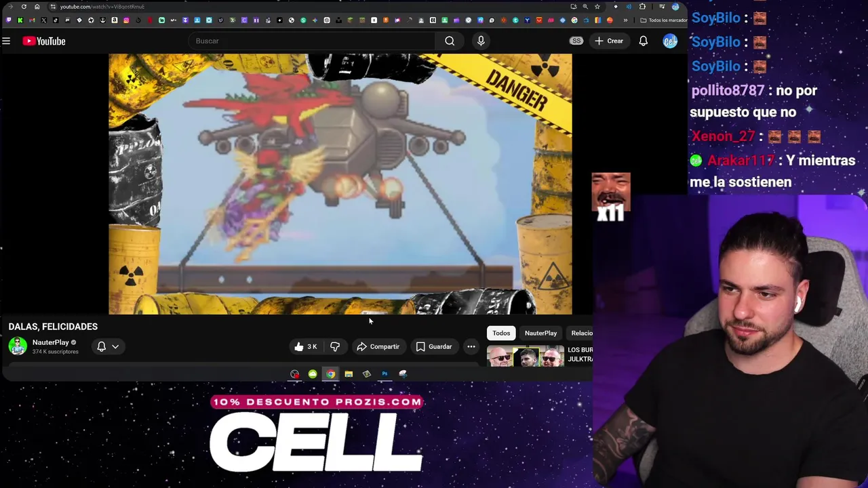Click the 374 K suscriptores text
Image resolution: width=868 pixels, height=488 pixels.
[x=56, y=352]
